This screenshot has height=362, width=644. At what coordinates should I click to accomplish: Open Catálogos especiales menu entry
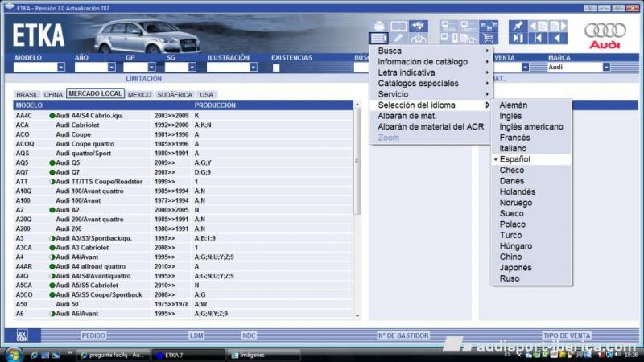tap(430, 84)
